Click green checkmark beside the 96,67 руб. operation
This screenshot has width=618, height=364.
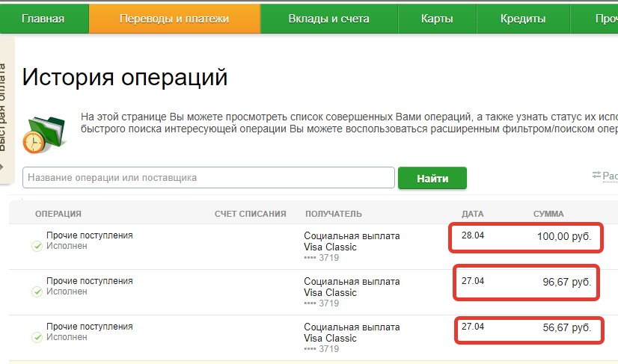pos(37,291)
